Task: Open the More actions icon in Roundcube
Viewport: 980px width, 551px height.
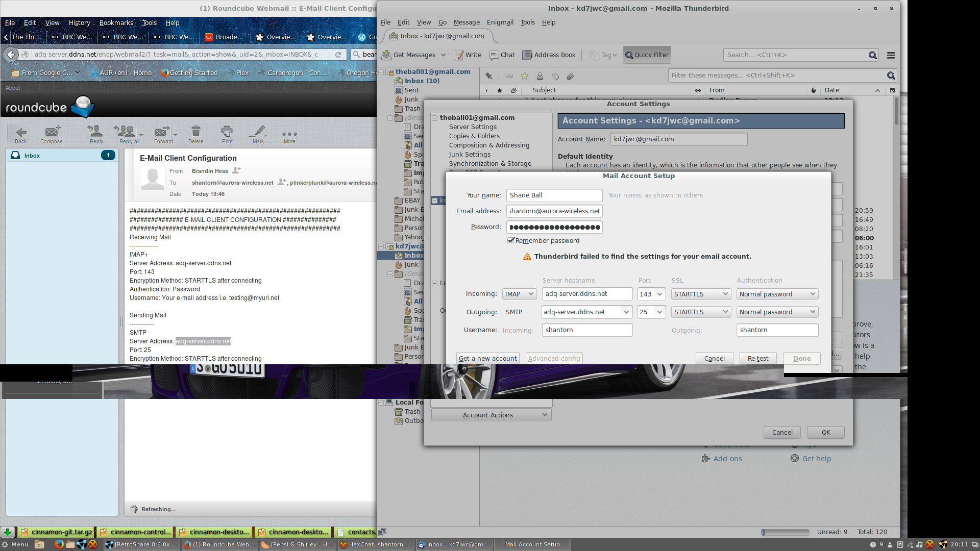Action: [289, 134]
